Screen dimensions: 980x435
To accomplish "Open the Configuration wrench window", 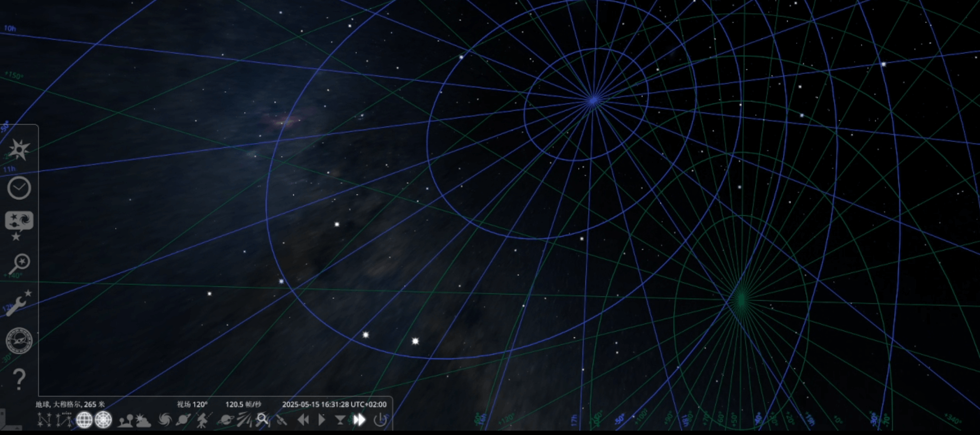I will point(19,303).
